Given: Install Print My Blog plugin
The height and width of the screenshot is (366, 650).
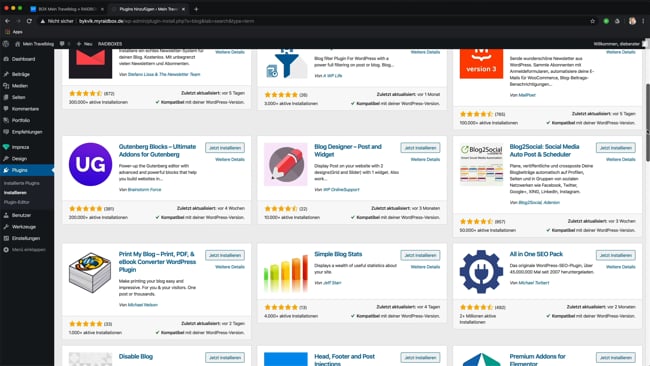Looking at the screenshot, I should point(225,255).
